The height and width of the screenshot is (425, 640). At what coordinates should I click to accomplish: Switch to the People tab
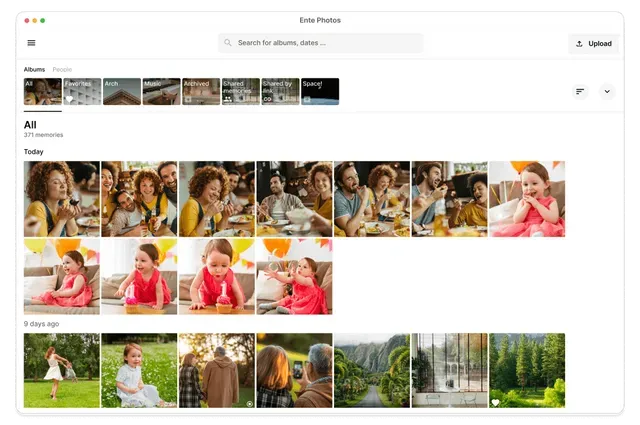[62, 69]
